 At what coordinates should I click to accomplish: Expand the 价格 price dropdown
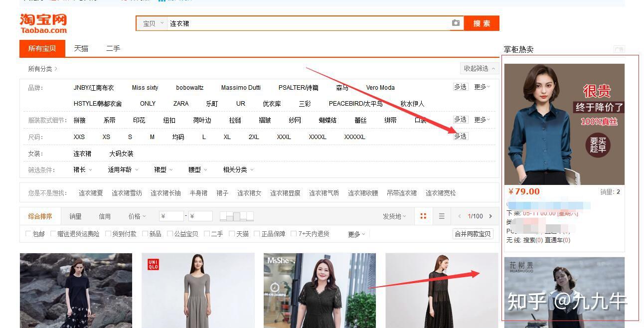pyautogui.click(x=136, y=216)
